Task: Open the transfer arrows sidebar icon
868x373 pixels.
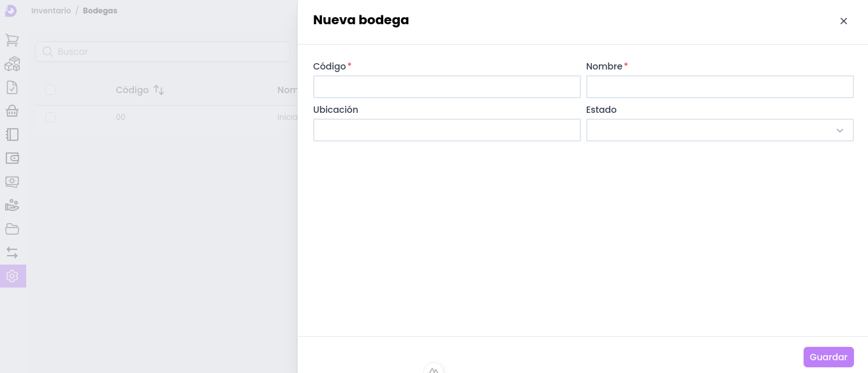Action: point(12,252)
